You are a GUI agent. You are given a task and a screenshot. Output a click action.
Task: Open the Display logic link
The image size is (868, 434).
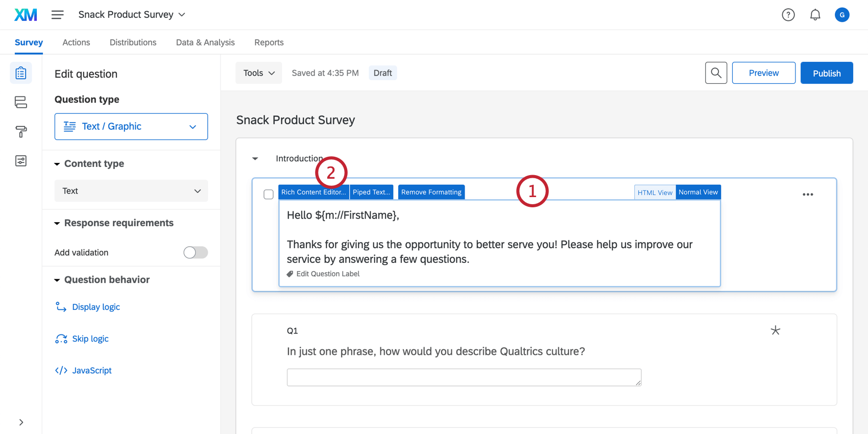point(96,307)
